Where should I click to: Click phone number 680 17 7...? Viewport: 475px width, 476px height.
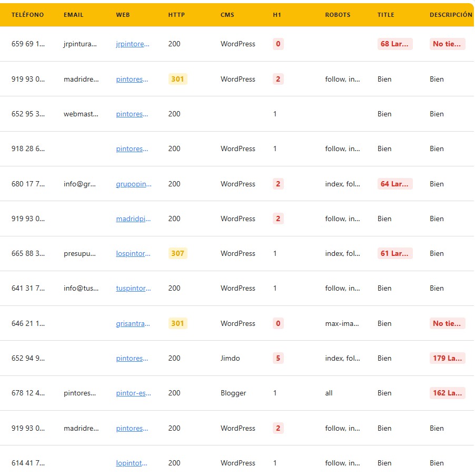tap(28, 184)
